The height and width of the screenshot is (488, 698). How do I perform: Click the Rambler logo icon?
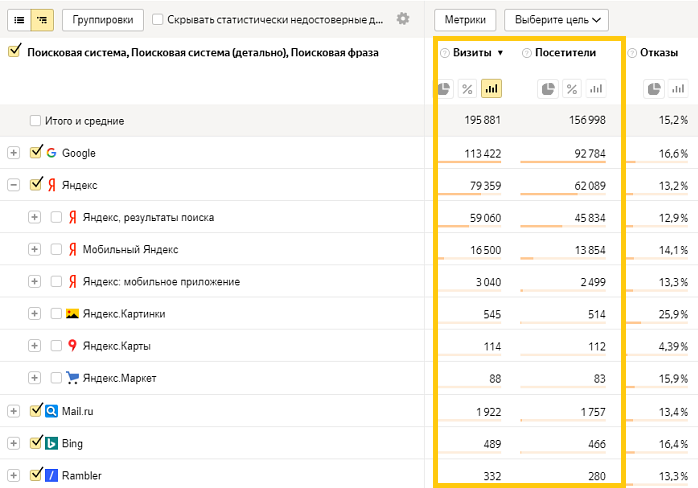52,475
